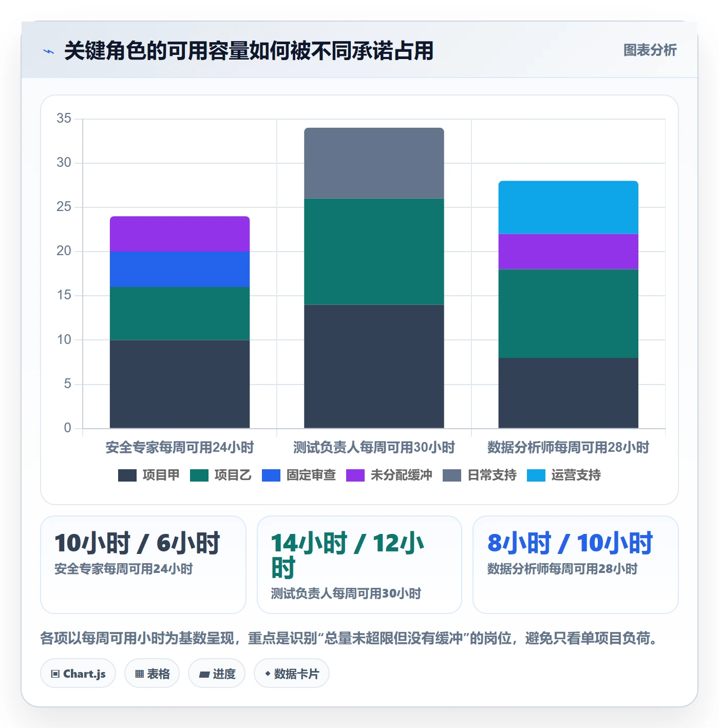Click the x-axis label 数据分析师每周可用28小时
Image resolution: width=719 pixels, height=728 pixels.
coord(568,447)
